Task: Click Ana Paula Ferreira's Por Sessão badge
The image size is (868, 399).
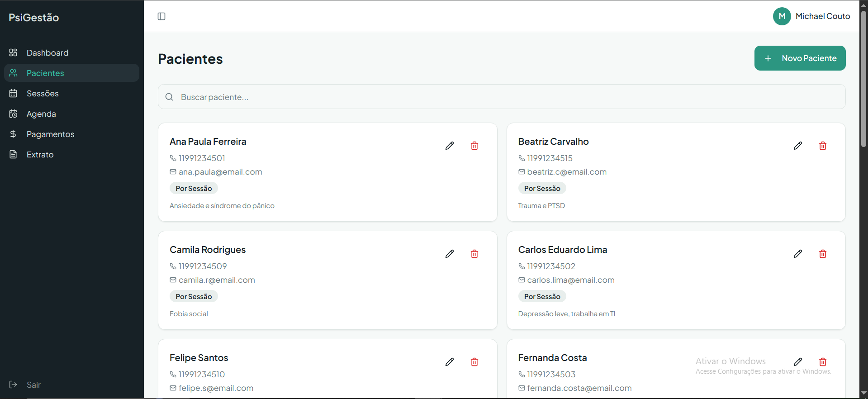Action: pyautogui.click(x=194, y=188)
